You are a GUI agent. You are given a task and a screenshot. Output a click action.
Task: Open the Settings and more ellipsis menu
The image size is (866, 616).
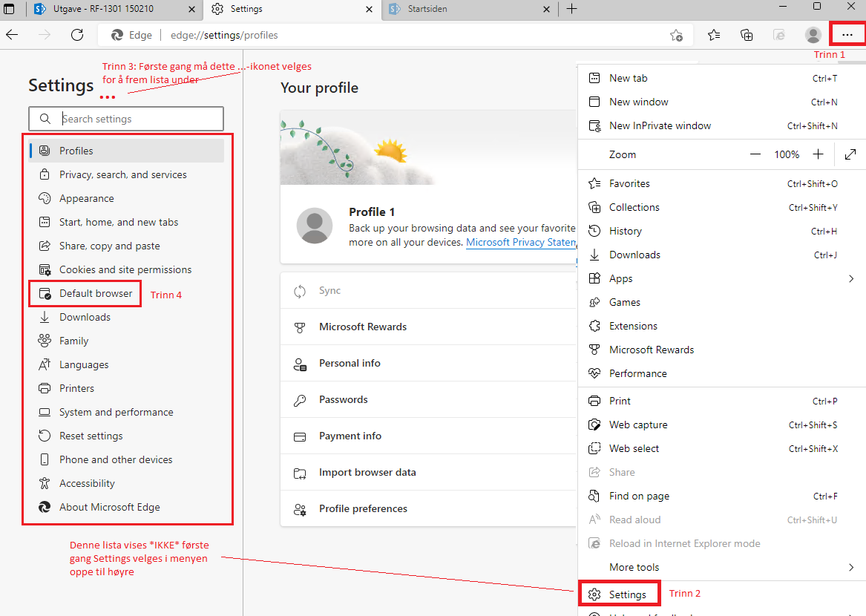(x=847, y=35)
